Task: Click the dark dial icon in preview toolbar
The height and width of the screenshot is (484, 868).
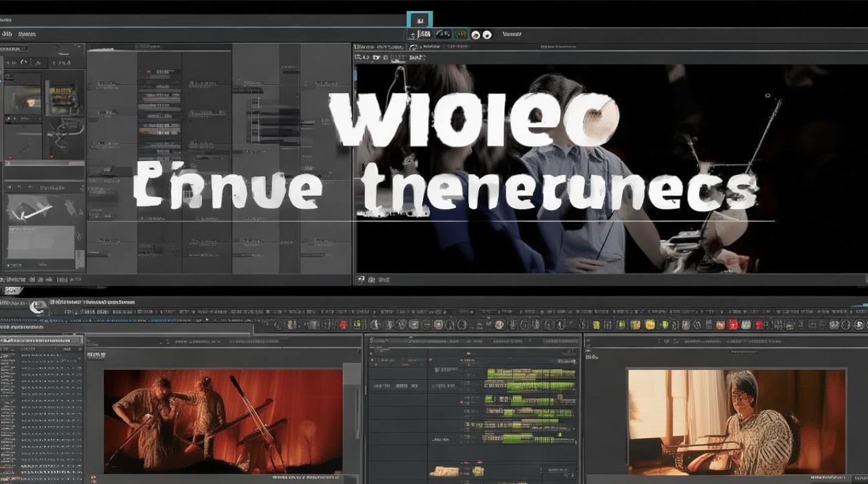Action: (x=443, y=34)
